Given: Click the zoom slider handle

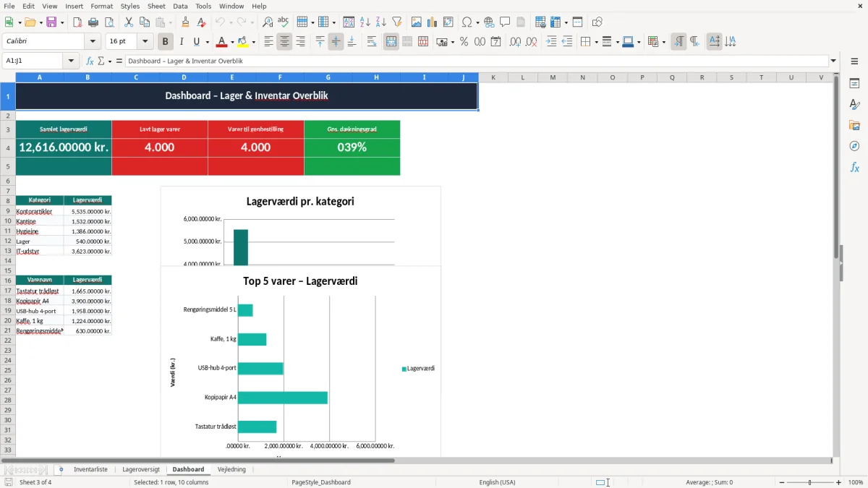Looking at the screenshot, I should (809, 482).
